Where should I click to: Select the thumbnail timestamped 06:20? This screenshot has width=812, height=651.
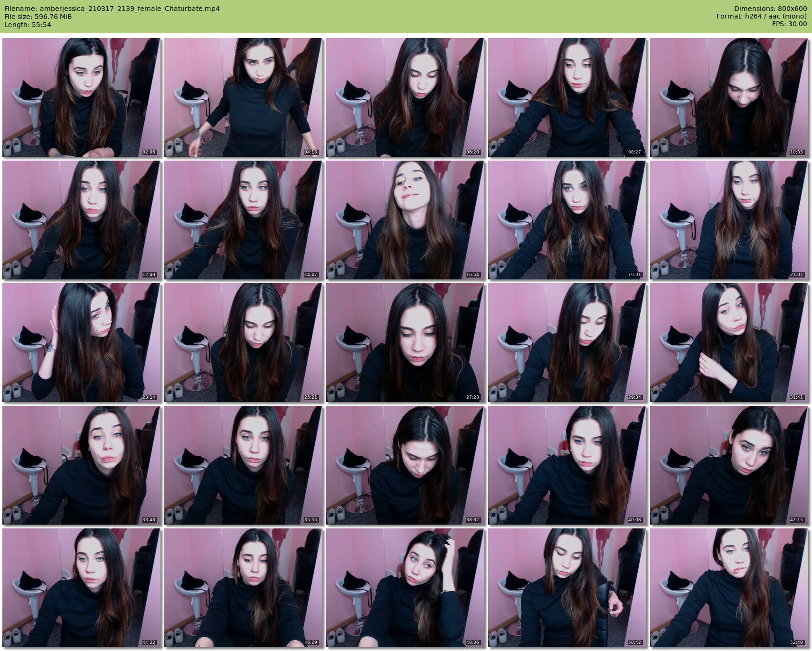pos(406,97)
